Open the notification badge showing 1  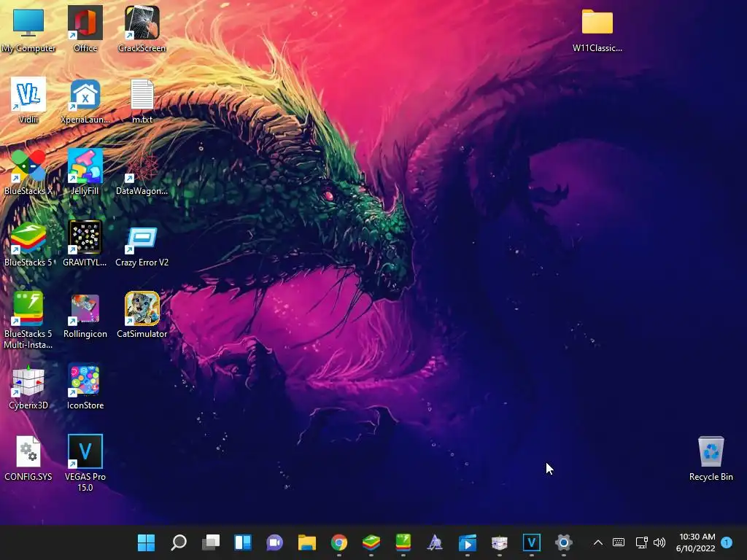727,542
